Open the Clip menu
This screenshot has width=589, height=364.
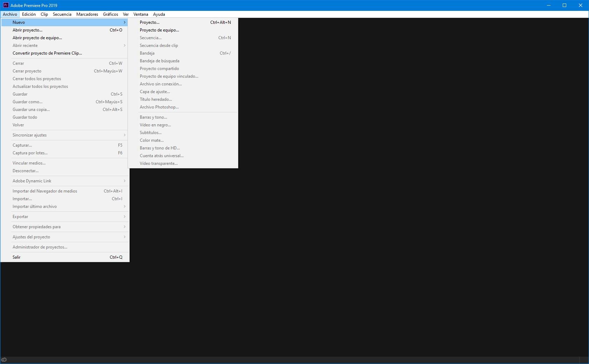click(44, 14)
